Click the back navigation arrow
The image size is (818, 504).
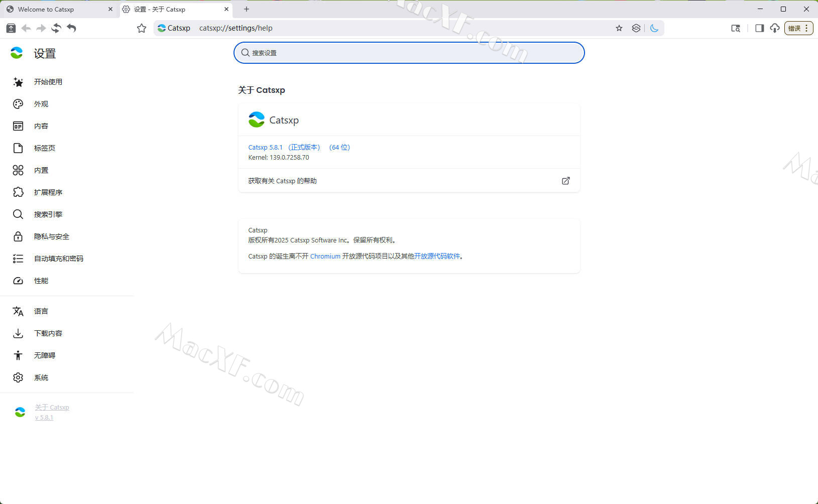(26, 28)
